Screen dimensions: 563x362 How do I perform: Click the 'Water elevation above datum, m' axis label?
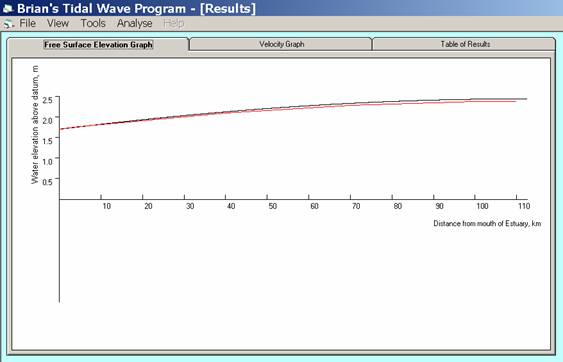34,125
